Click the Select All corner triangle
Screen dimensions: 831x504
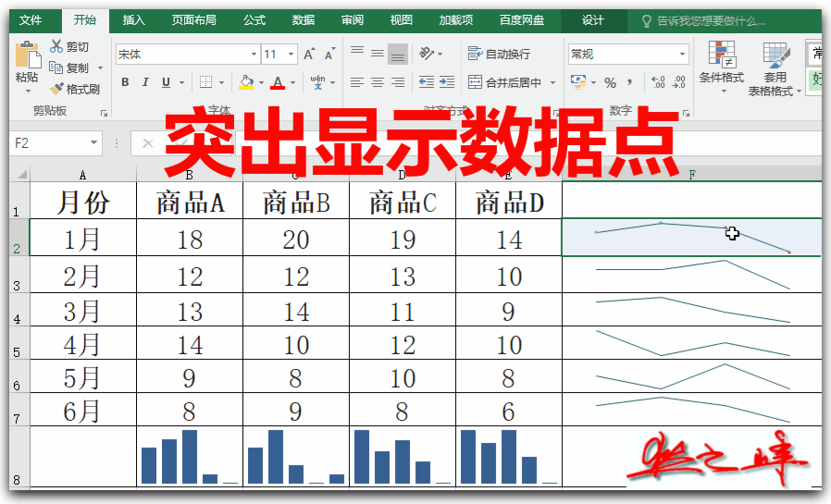21,174
